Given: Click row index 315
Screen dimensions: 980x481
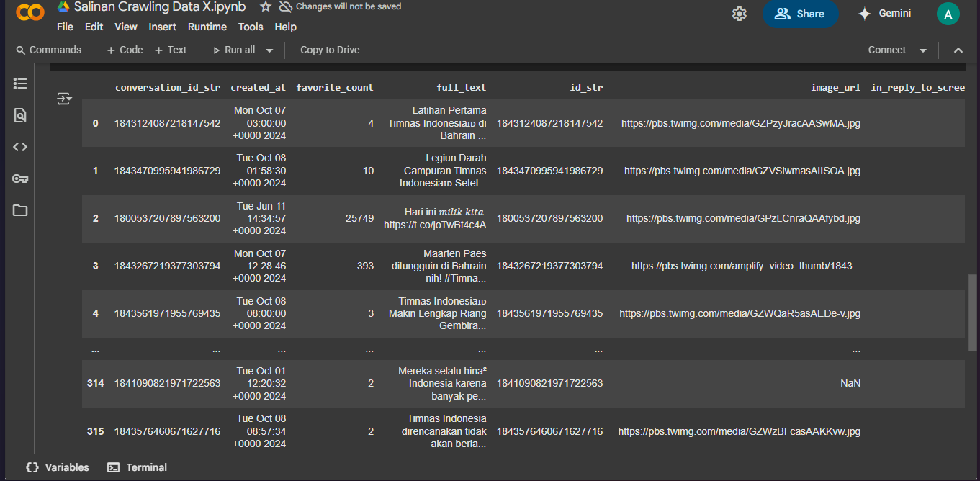Looking at the screenshot, I should pyautogui.click(x=95, y=431).
